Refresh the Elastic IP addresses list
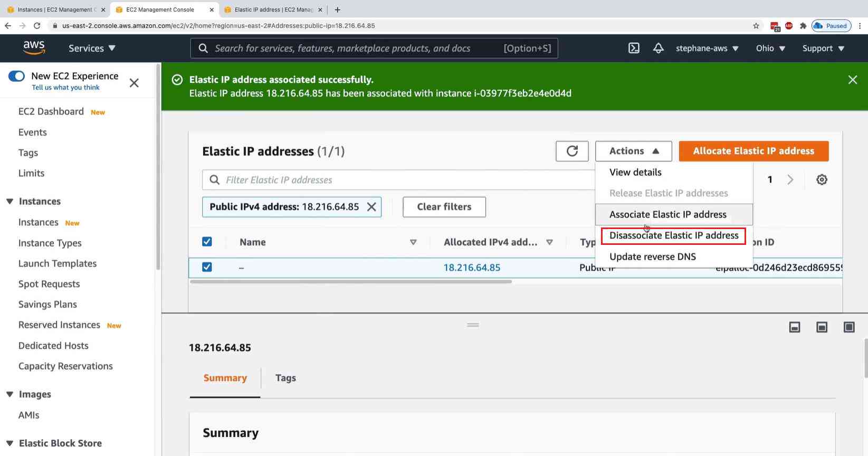This screenshot has height=456, width=868. coord(572,151)
